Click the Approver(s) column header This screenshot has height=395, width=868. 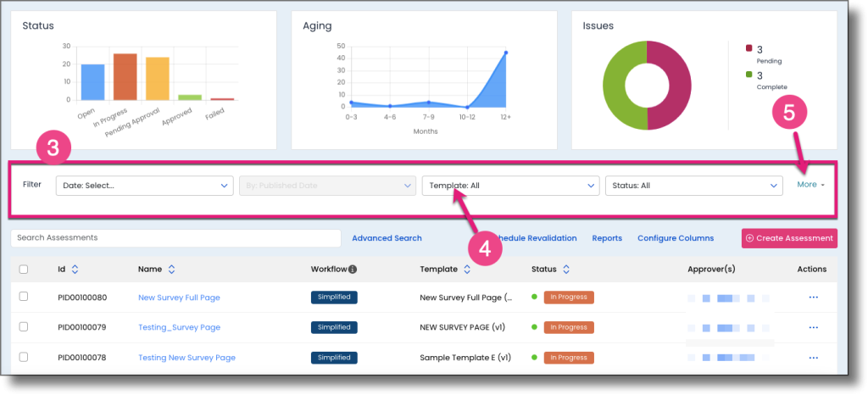711,270
